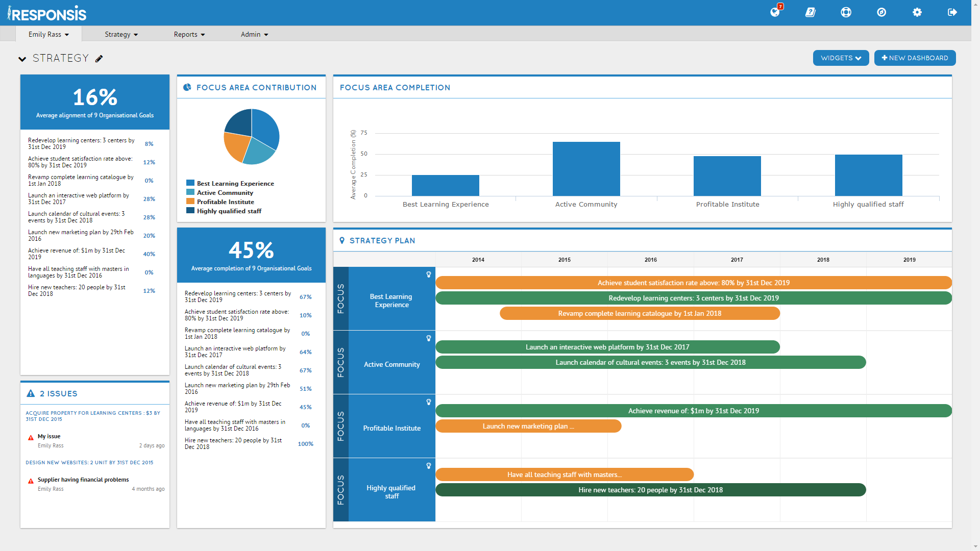Collapse the STRATEGY dashboard chevron
The image size is (980, 551).
[x=22, y=59]
